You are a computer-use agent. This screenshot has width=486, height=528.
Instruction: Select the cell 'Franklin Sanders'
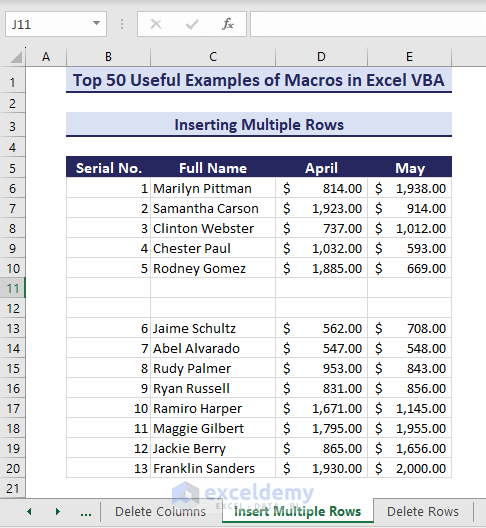coord(213,468)
